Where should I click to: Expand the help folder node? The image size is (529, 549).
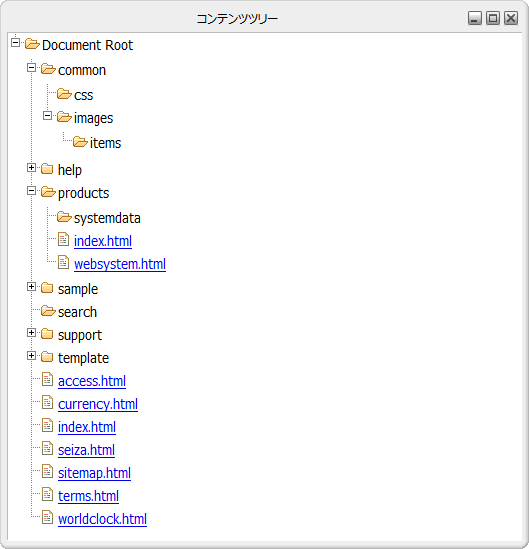coord(32,168)
